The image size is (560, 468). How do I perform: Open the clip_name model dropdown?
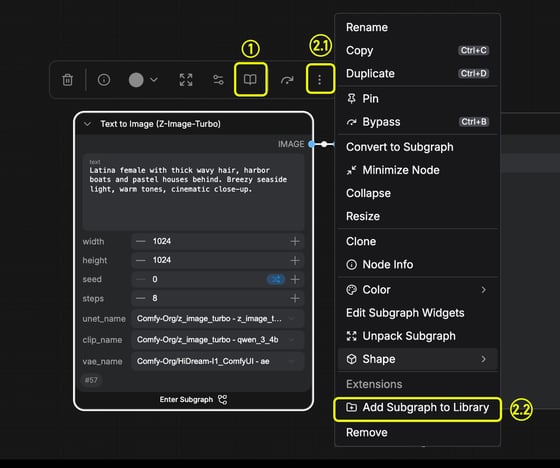click(x=218, y=340)
